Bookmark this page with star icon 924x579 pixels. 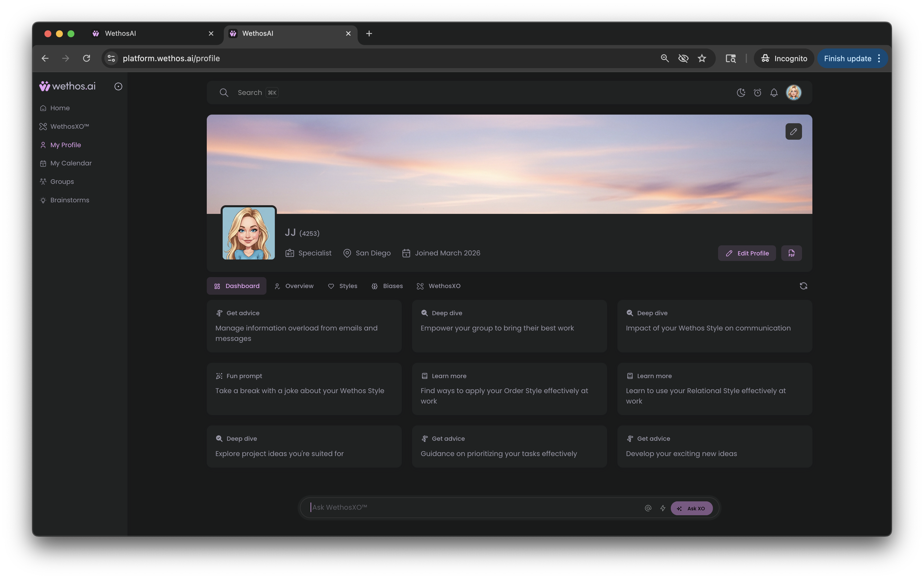pyautogui.click(x=702, y=58)
